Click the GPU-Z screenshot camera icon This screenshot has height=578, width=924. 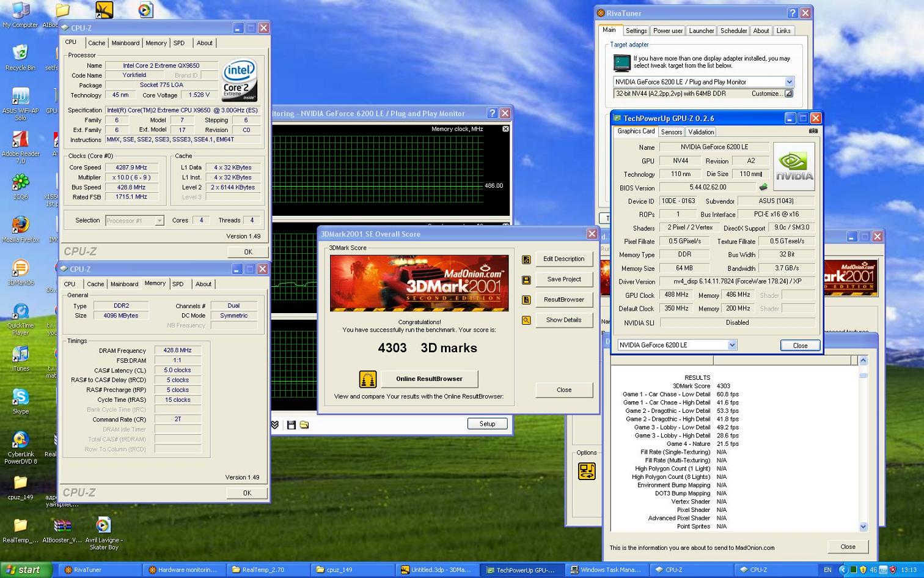[x=813, y=131]
